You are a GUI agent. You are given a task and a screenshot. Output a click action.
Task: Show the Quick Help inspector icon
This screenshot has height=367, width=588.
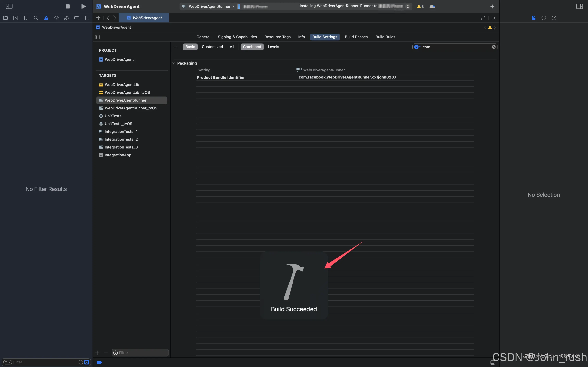pos(554,18)
